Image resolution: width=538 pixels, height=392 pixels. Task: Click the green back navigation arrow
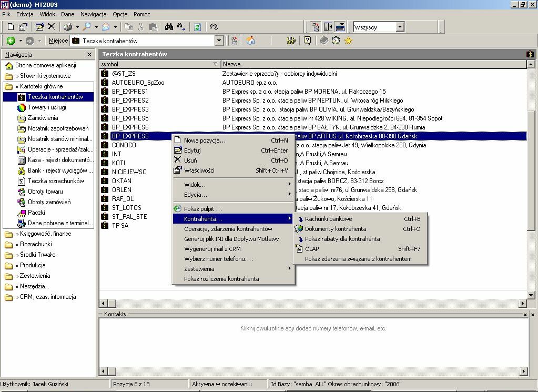coord(11,41)
